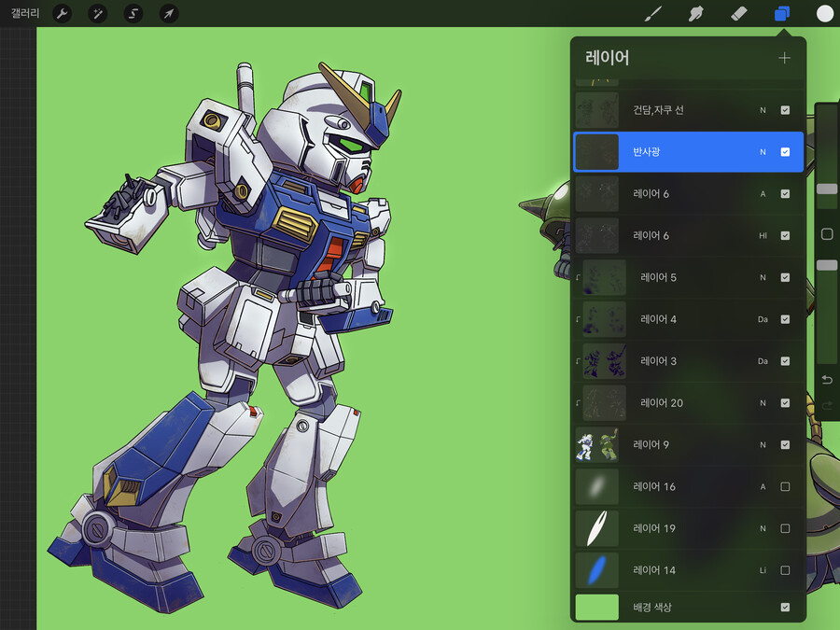Open blend mode N of 레이어 5

pos(763,277)
